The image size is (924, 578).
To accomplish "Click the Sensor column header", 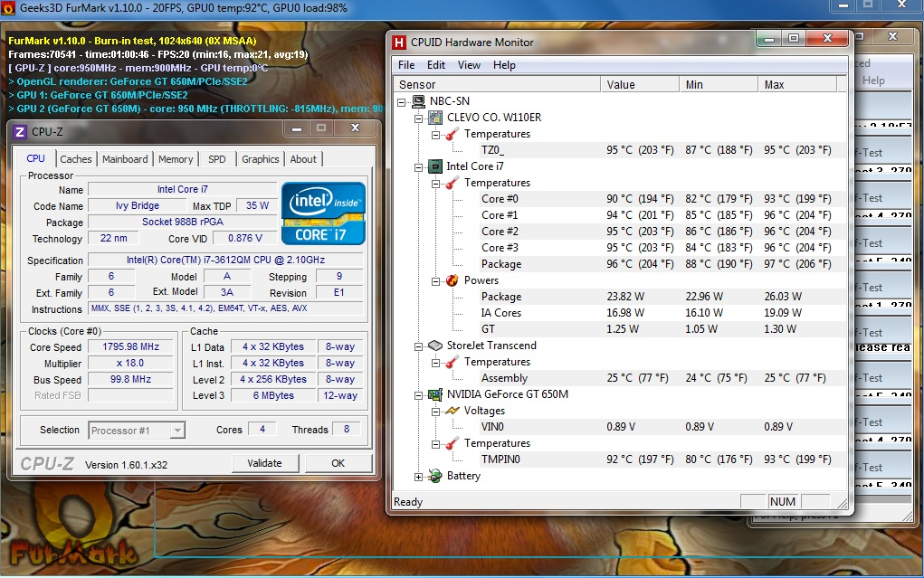I will coord(497,85).
